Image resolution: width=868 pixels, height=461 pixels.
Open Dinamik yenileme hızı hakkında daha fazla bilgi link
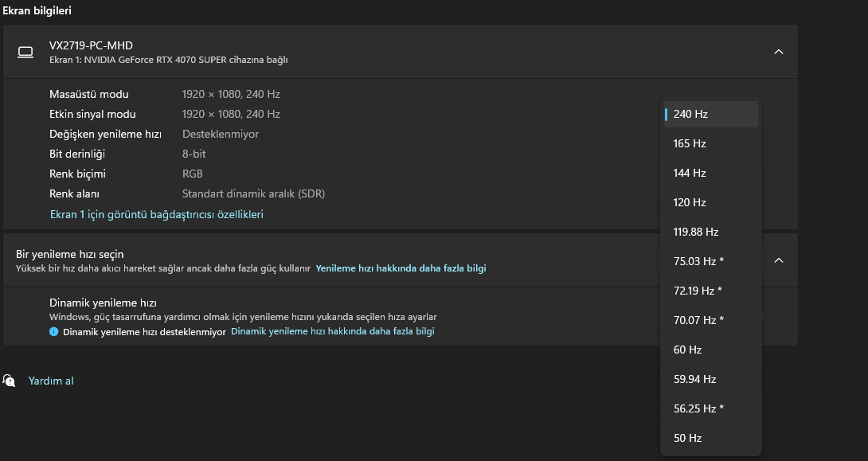coord(332,331)
